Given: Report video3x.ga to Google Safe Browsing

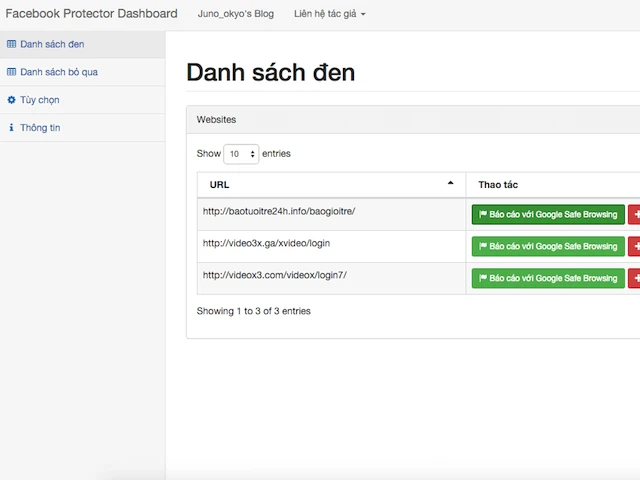Looking at the screenshot, I should tap(548, 246).
